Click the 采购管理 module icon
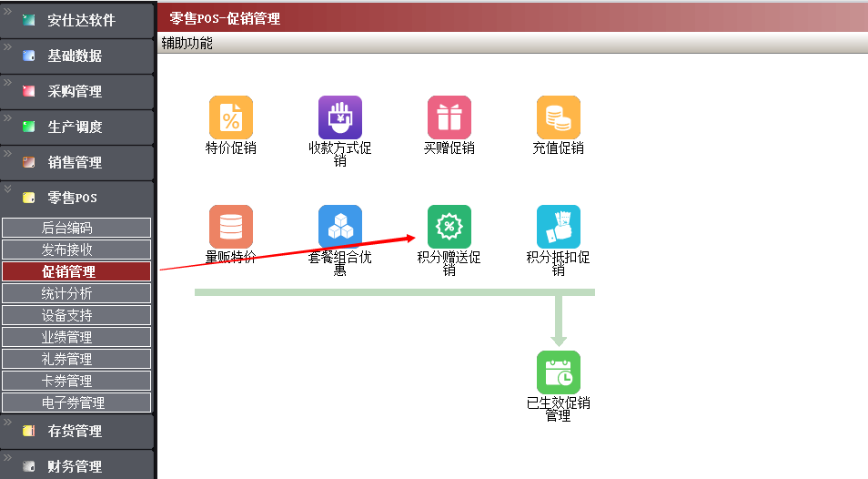Screen dimensions: 868x479 tap(29, 91)
